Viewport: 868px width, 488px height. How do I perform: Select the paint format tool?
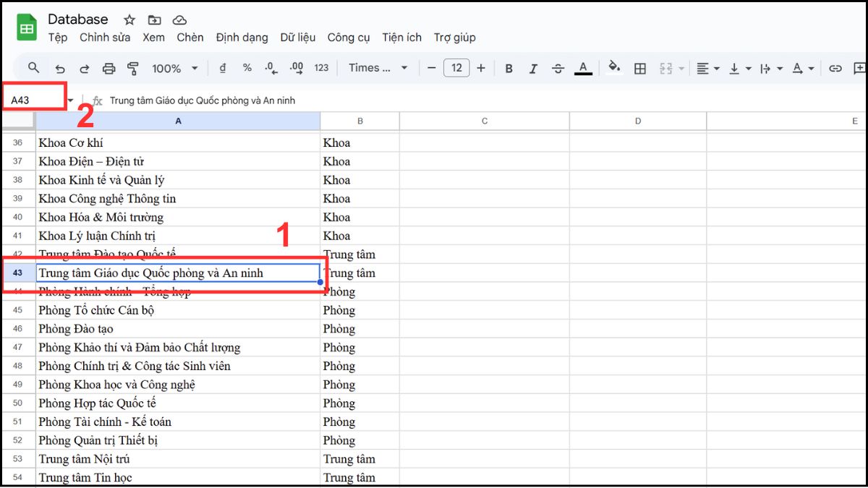click(x=134, y=68)
